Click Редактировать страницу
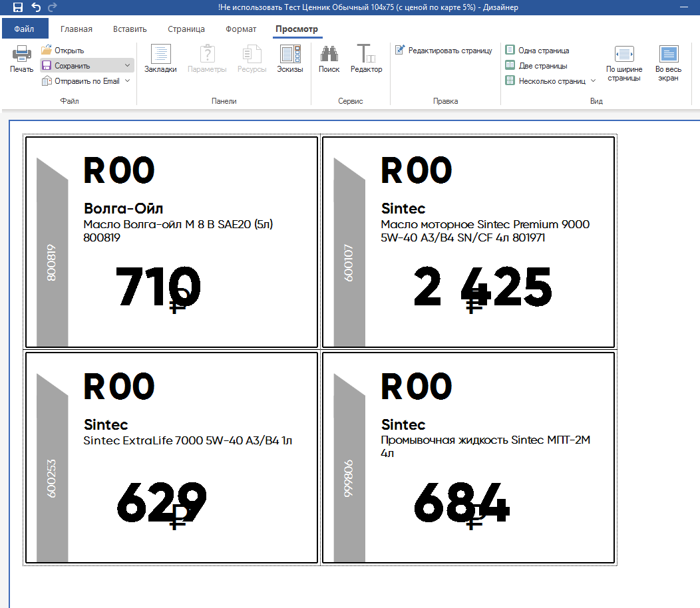 (x=444, y=50)
